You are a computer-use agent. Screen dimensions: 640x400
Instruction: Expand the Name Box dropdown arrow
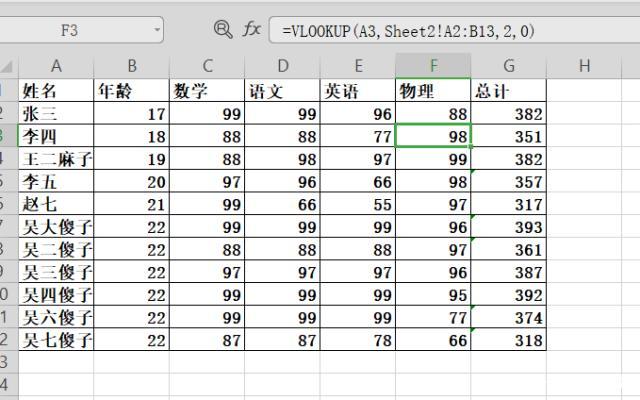(157, 30)
